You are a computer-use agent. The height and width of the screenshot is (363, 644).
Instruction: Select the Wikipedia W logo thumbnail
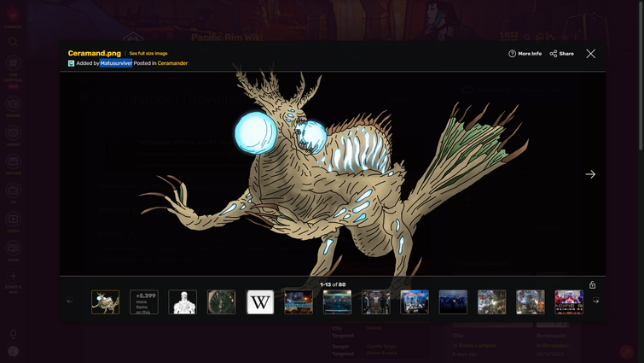260,302
